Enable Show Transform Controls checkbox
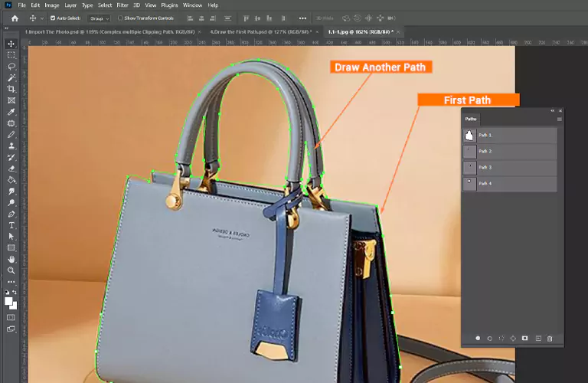Screen dimensions: 588x383 pos(121,18)
